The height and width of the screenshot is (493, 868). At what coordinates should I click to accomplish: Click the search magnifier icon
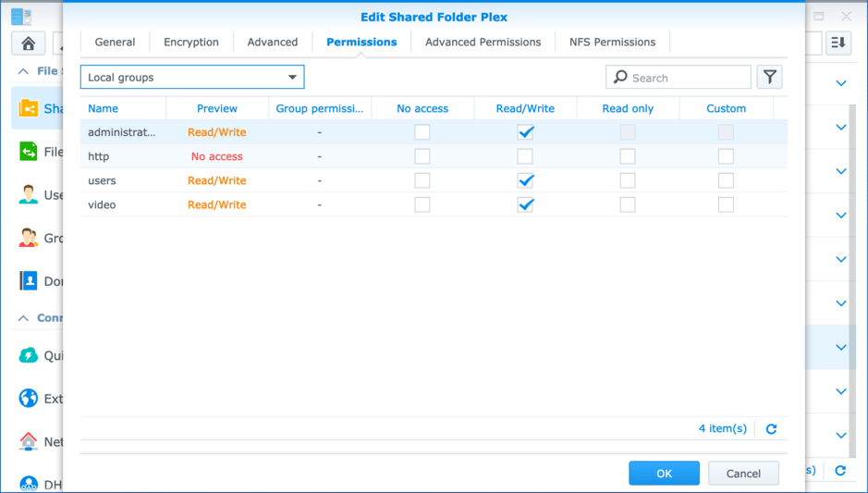tap(620, 77)
